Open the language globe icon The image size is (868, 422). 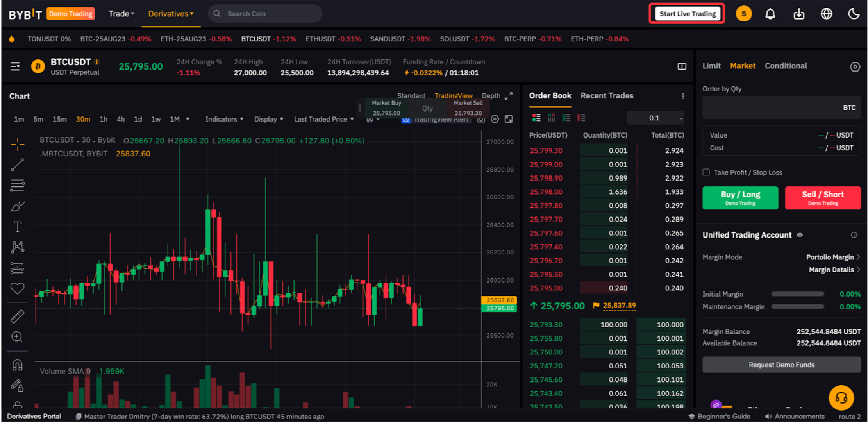click(x=826, y=14)
